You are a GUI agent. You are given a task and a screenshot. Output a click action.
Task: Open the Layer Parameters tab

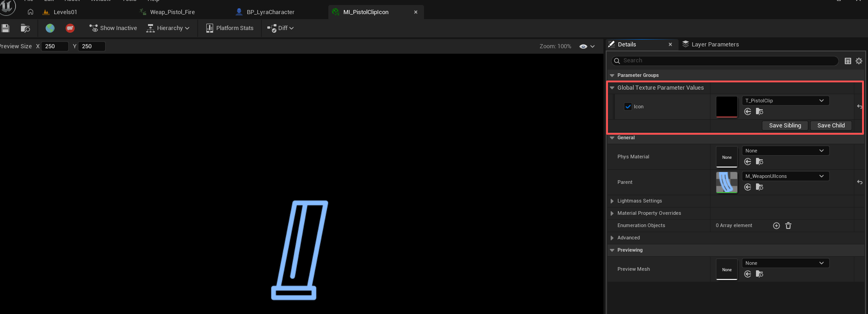pyautogui.click(x=710, y=45)
